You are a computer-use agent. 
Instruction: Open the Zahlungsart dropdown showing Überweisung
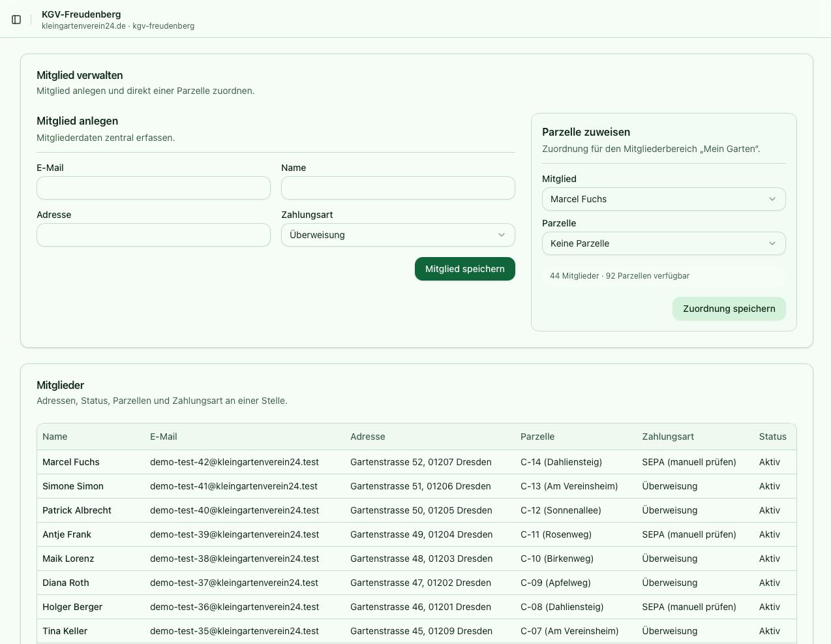(398, 235)
